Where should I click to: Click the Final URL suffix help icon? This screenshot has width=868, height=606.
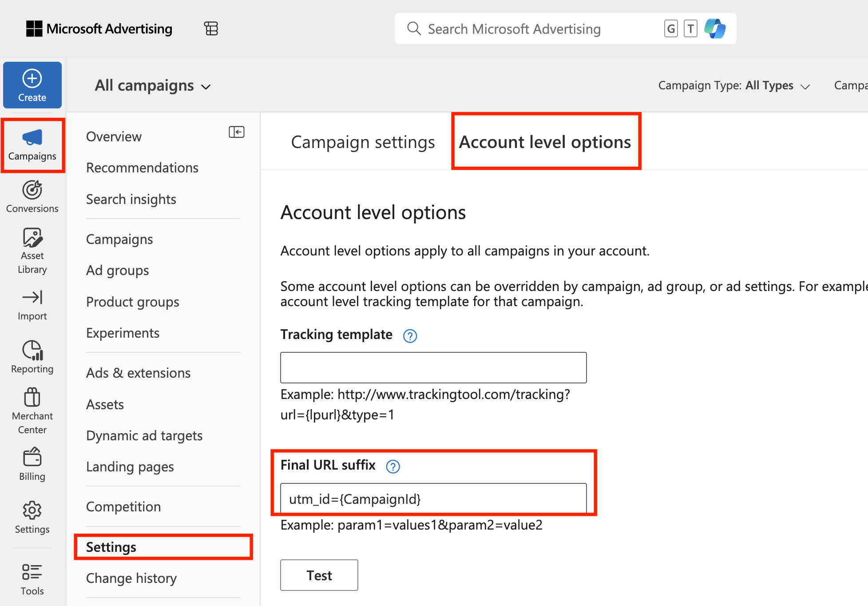pyautogui.click(x=393, y=466)
